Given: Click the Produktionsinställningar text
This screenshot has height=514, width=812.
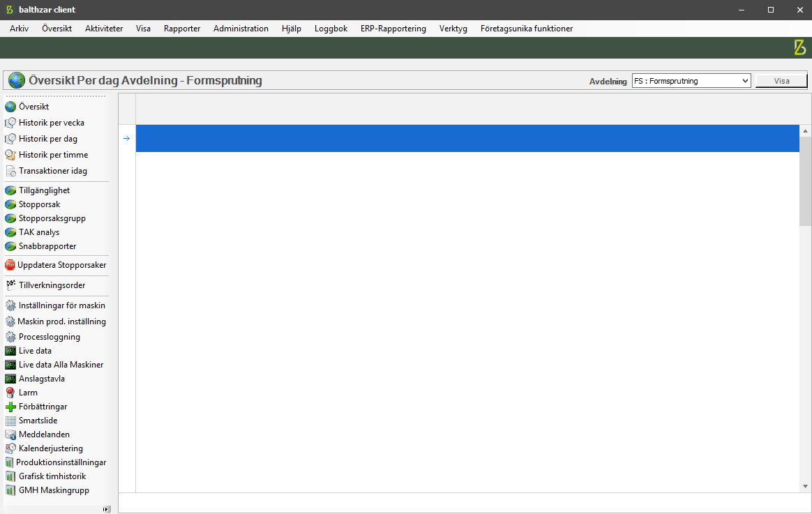Looking at the screenshot, I should click(x=61, y=463).
